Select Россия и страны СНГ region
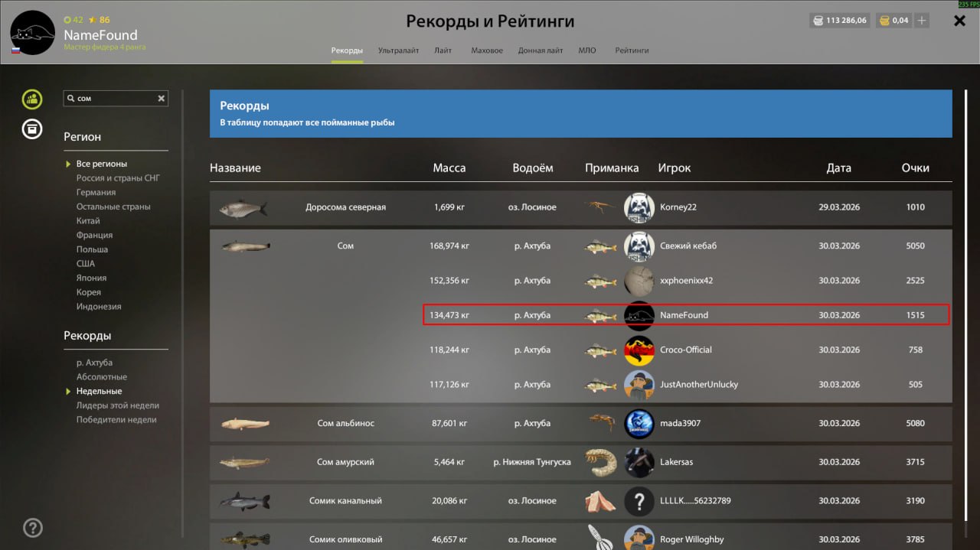 tap(118, 178)
